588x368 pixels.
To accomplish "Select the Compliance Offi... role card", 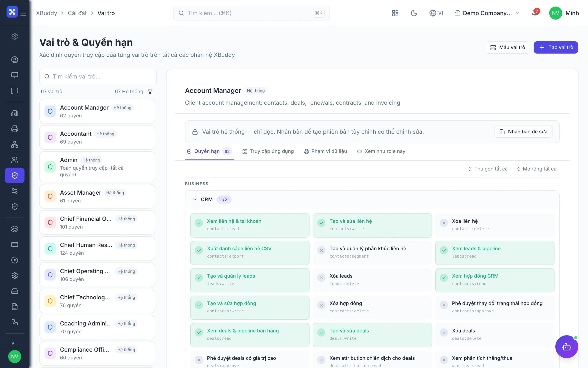I will tap(97, 353).
